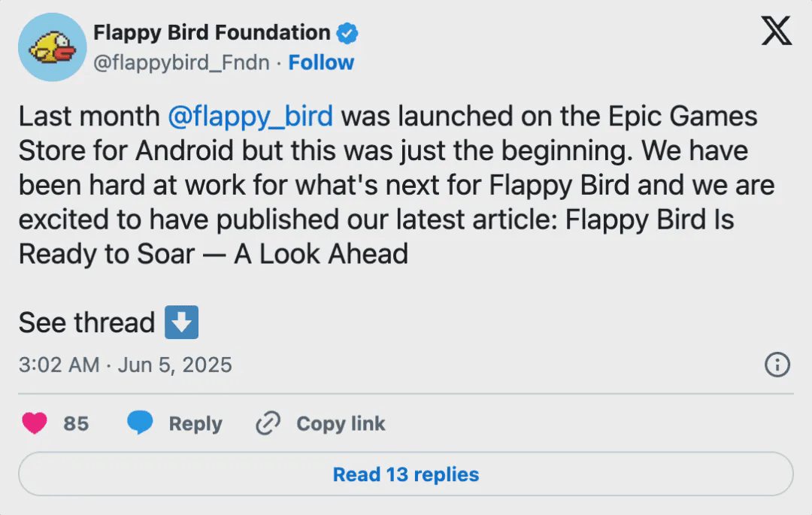Click the Copy link text

(341, 423)
